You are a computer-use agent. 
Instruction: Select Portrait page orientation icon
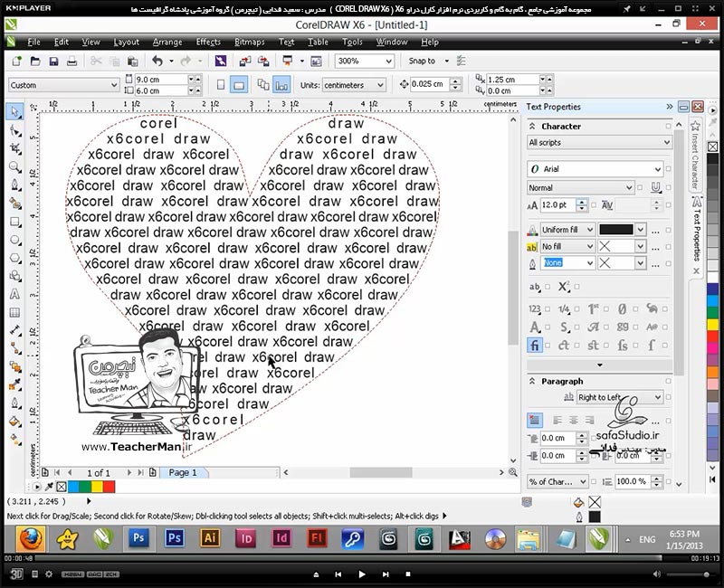pos(221,85)
